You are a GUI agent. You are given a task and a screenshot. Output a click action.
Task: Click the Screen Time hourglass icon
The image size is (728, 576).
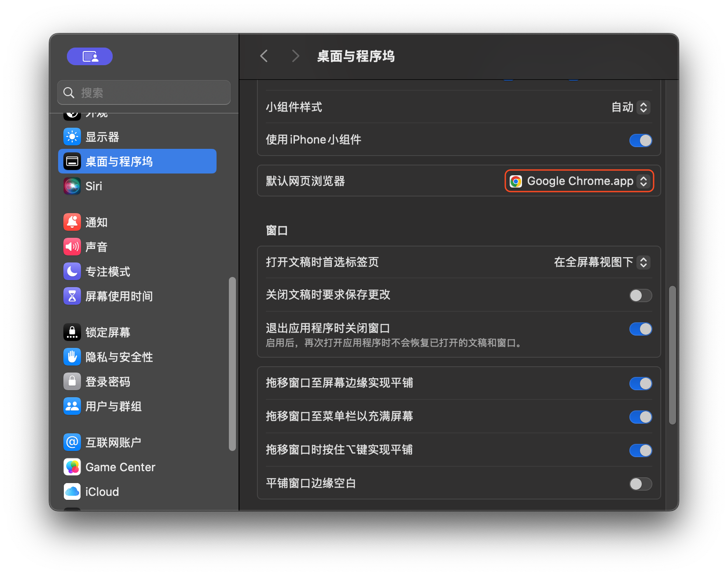tap(72, 296)
